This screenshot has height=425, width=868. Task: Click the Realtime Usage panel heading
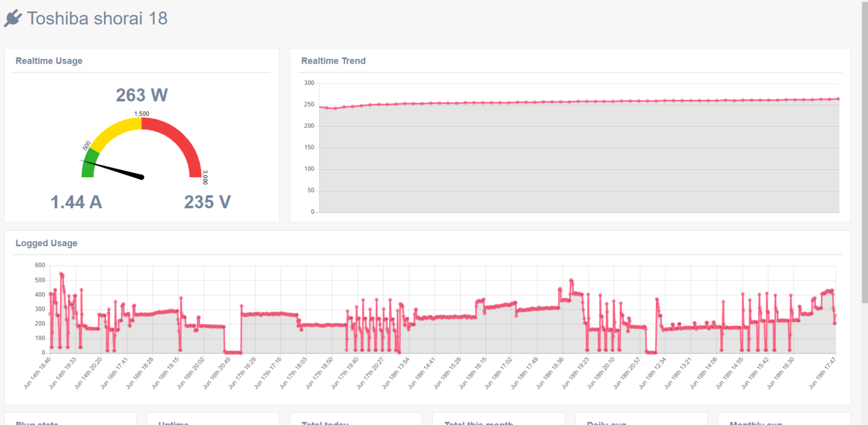[x=49, y=61]
